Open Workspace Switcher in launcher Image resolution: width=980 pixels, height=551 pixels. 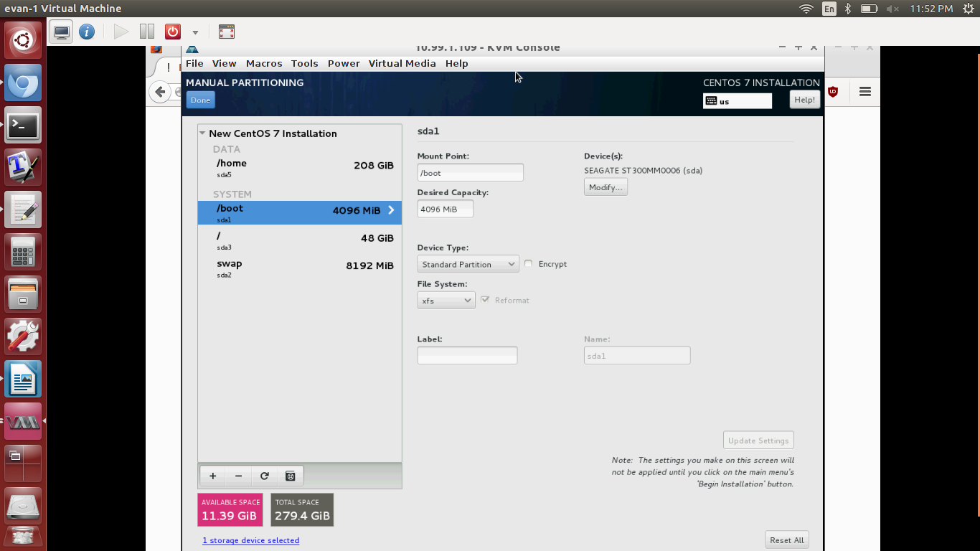[23, 464]
